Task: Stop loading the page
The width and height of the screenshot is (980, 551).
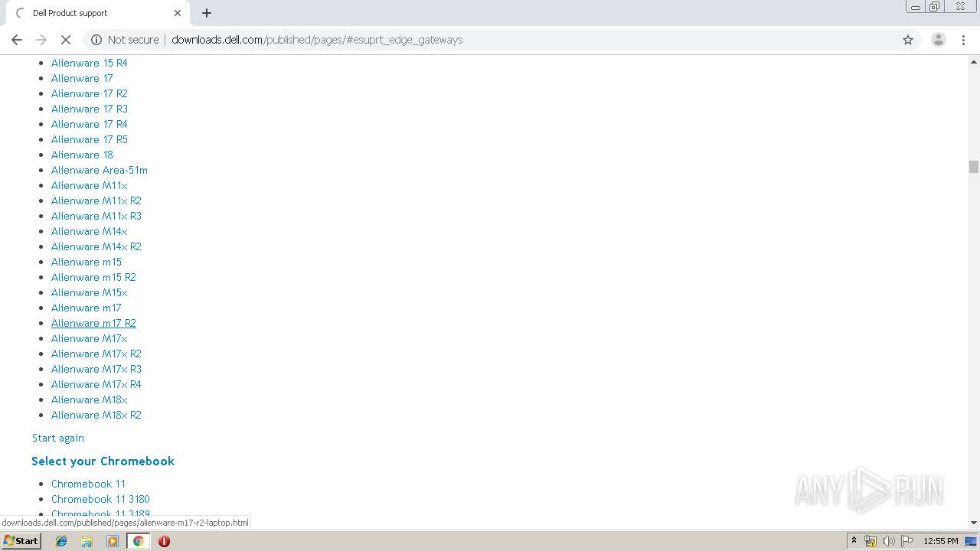Action: 66,40
